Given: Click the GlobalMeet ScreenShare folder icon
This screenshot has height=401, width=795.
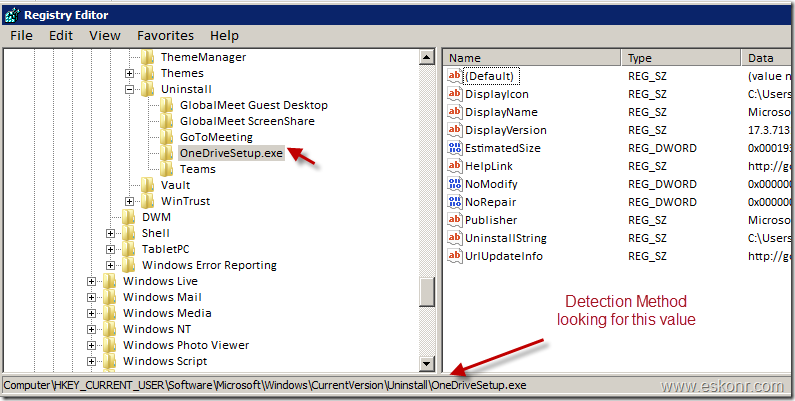Looking at the screenshot, I should (167, 121).
